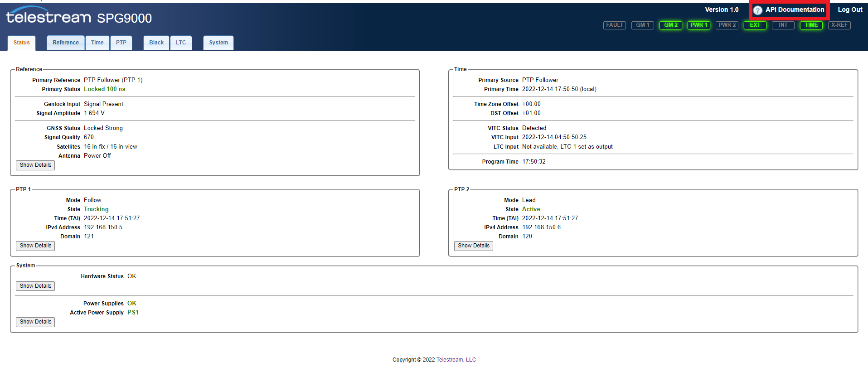Image resolution: width=868 pixels, height=372 pixels.
Task: Click the Time Zone Offset '+00:00'
Action: pos(531,104)
